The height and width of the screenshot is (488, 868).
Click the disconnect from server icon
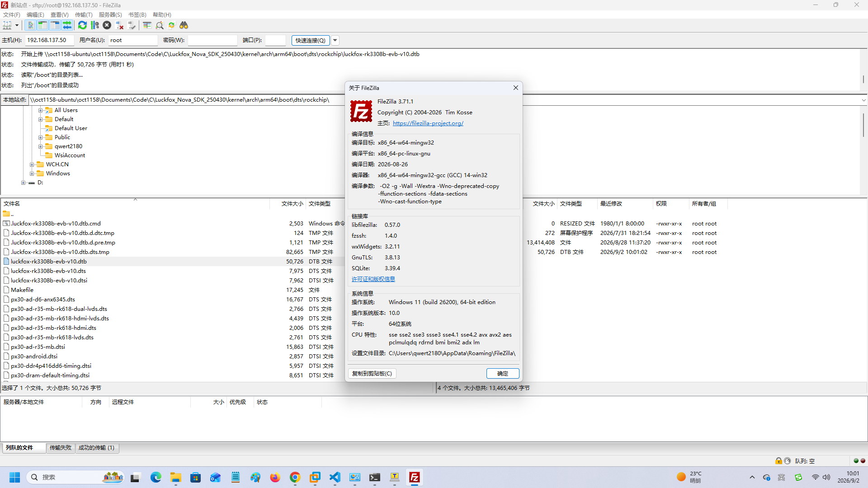119,25
